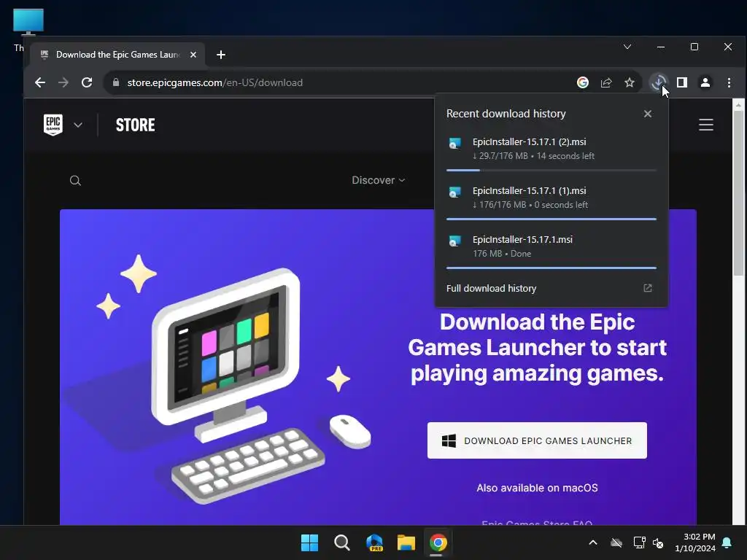Click the page vertical scrollbar thumb
The width and height of the screenshot is (747, 560).
coord(738,192)
